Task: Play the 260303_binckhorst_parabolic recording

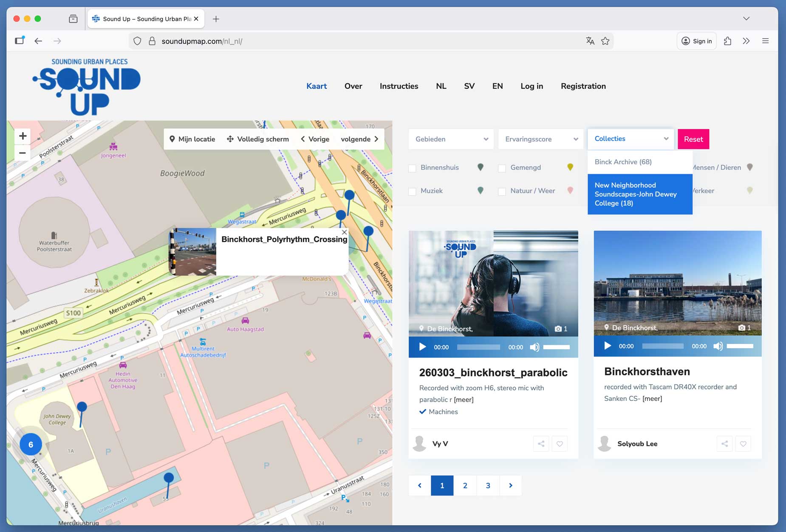Action: (422, 347)
